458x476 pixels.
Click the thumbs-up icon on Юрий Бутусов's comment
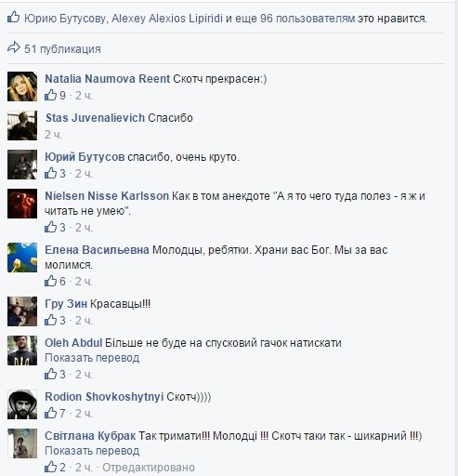click(x=50, y=173)
